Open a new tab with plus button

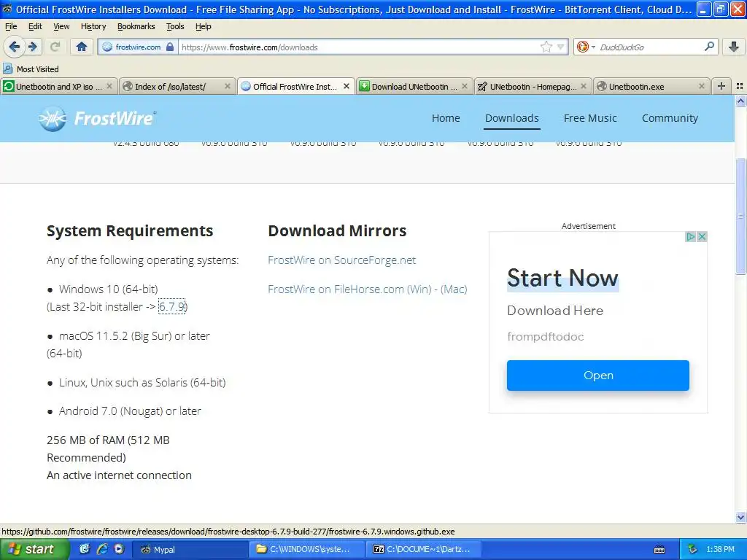721,86
